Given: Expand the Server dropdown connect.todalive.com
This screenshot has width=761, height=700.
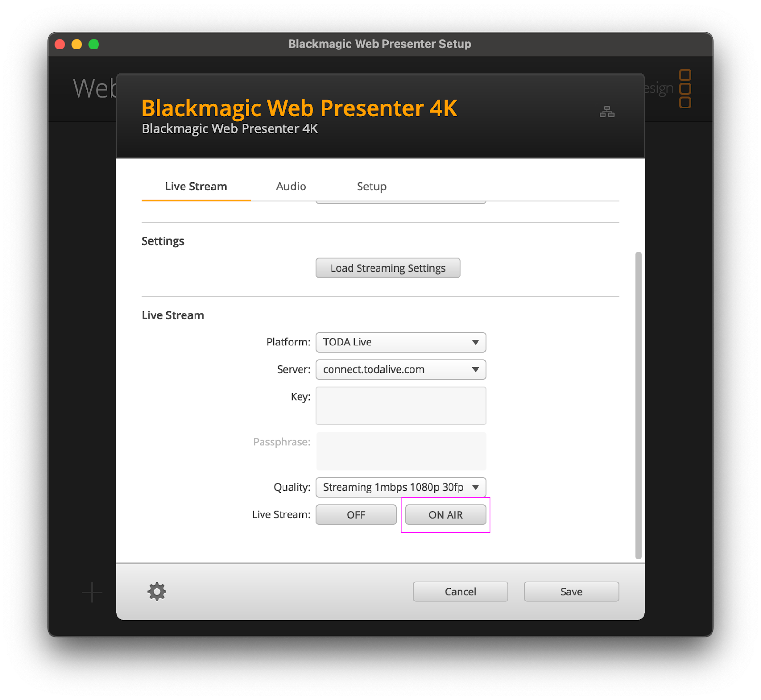Looking at the screenshot, I should click(401, 369).
